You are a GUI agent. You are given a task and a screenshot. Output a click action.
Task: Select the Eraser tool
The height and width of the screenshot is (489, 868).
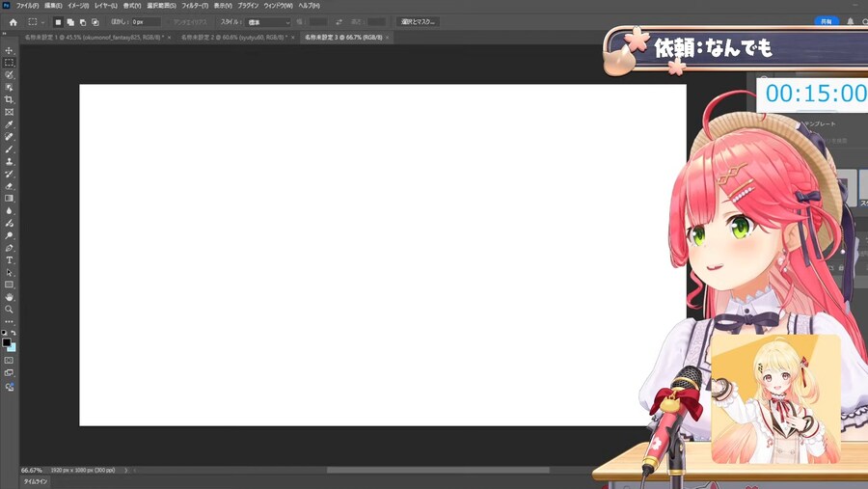(9, 186)
